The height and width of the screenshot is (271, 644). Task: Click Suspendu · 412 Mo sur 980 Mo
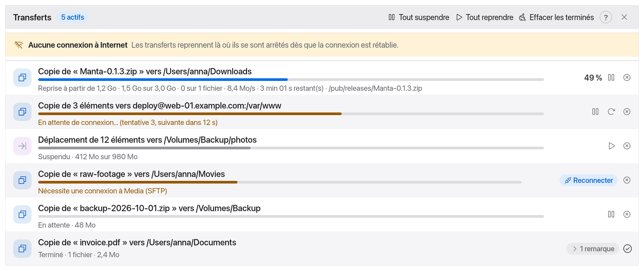tap(88, 157)
